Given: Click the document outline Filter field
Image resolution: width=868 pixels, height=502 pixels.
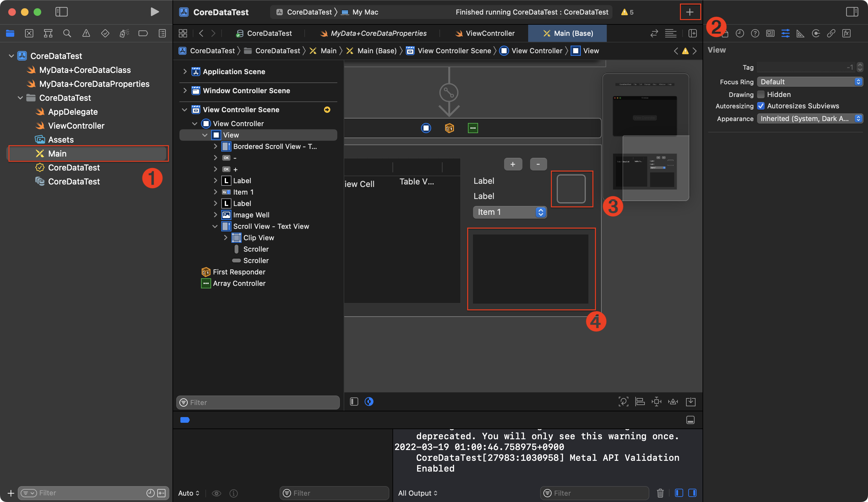Looking at the screenshot, I should pyautogui.click(x=258, y=402).
